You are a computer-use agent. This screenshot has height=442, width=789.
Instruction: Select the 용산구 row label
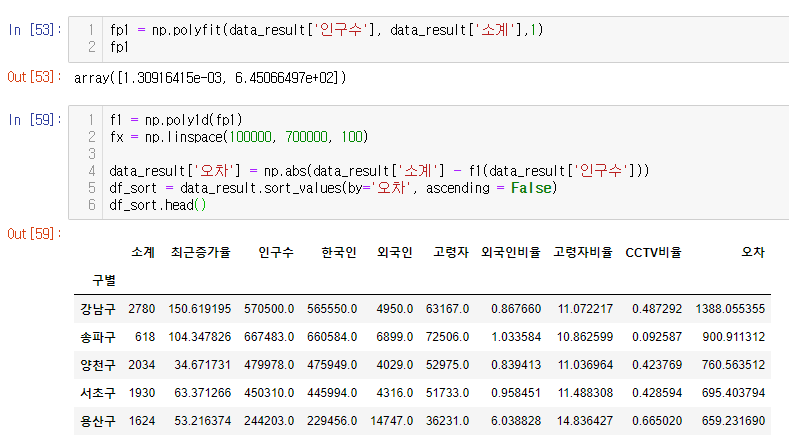pos(98,421)
